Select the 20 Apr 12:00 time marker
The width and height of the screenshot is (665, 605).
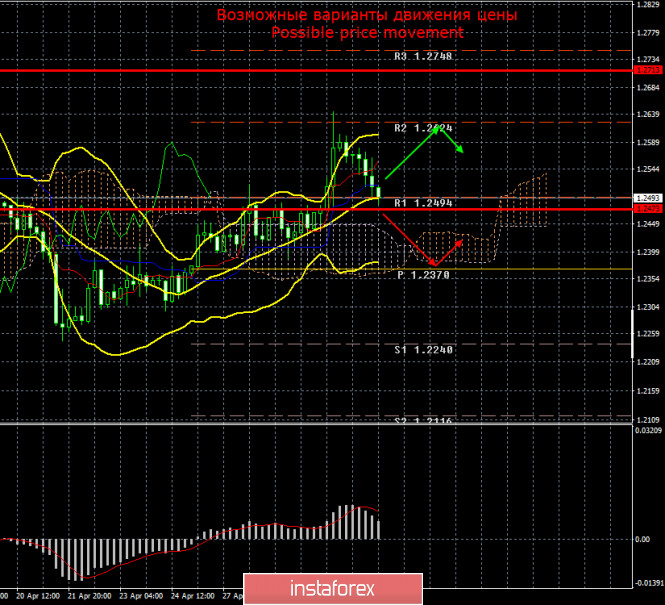tap(38, 593)
